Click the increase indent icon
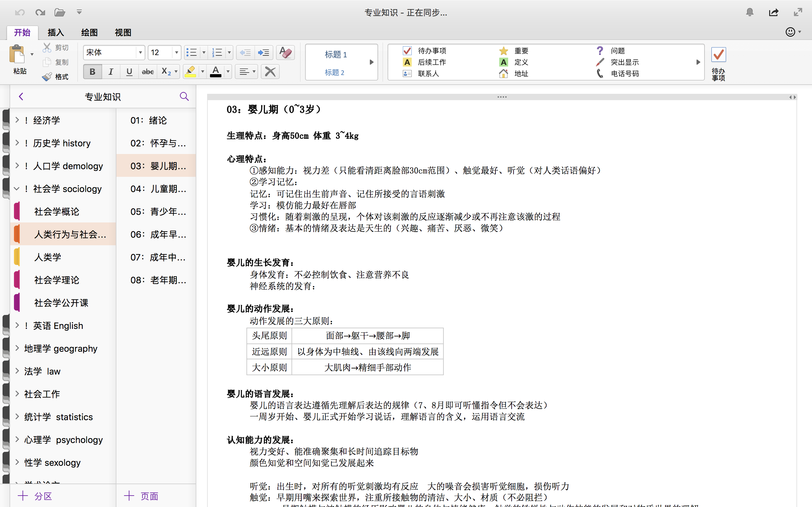The image size is (812, 507). point(264,53)
